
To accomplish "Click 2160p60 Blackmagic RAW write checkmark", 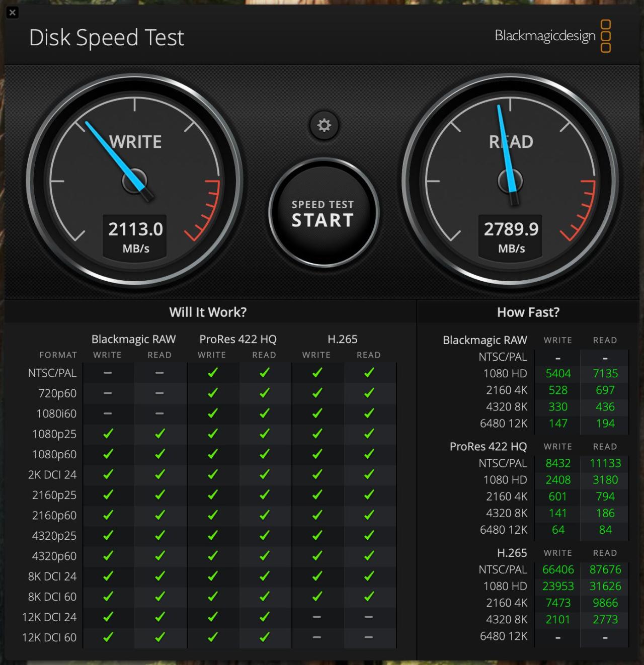I will 108,515.
